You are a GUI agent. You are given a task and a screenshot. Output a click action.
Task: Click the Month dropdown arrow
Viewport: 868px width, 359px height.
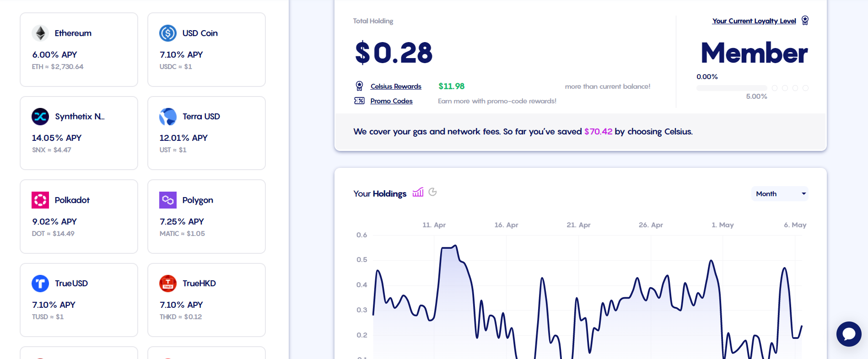tap(803, 193)
